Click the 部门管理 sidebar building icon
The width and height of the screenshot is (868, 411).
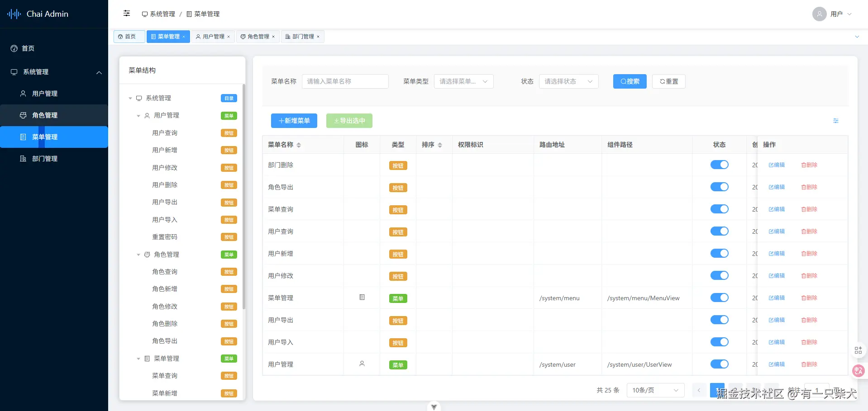23,159
